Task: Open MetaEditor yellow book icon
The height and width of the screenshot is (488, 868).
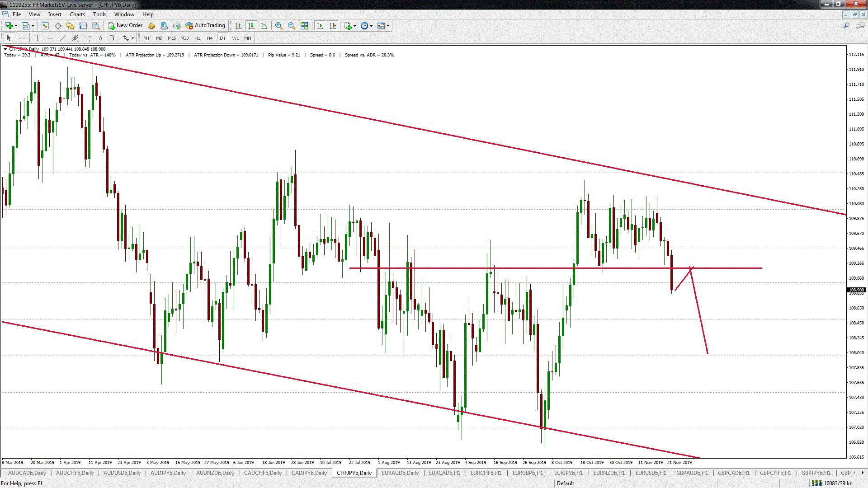Action: pos(151,26)
